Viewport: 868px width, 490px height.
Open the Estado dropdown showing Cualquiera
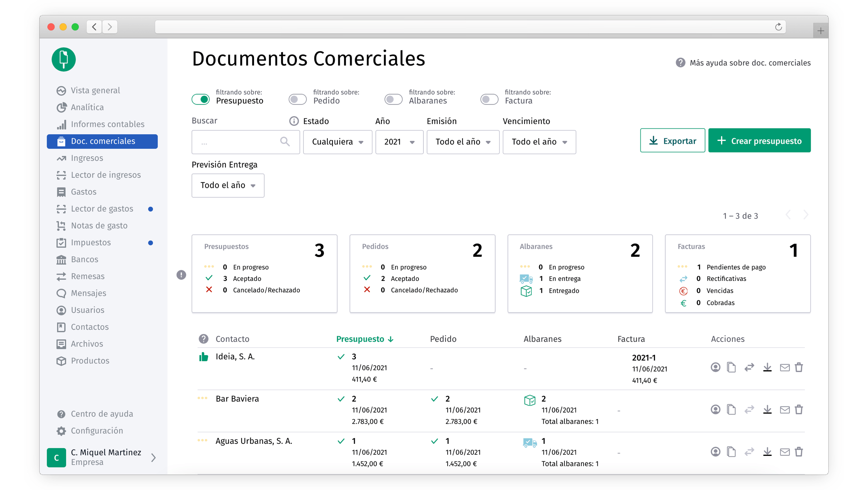337,142
